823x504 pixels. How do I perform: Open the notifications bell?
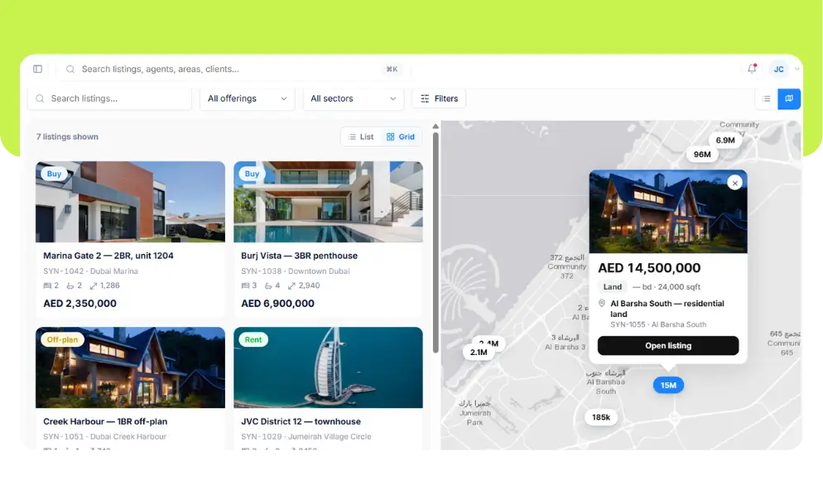click(752, 69)
